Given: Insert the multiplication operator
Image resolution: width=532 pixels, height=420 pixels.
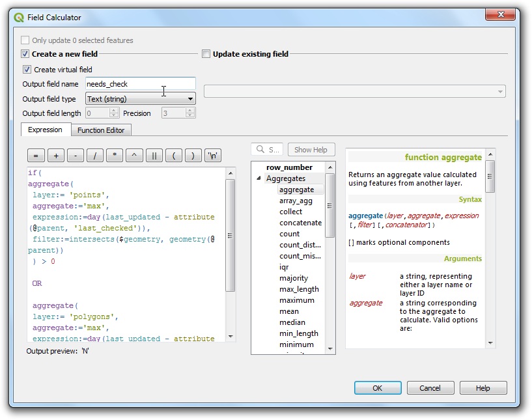Looking at the screenshot, I should pyautogui.click(x=115, y=156).
